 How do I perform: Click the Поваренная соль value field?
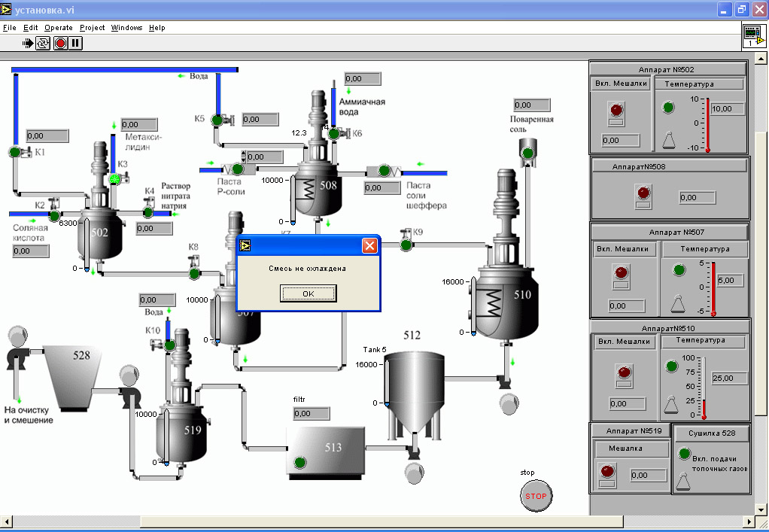(532, 105)
